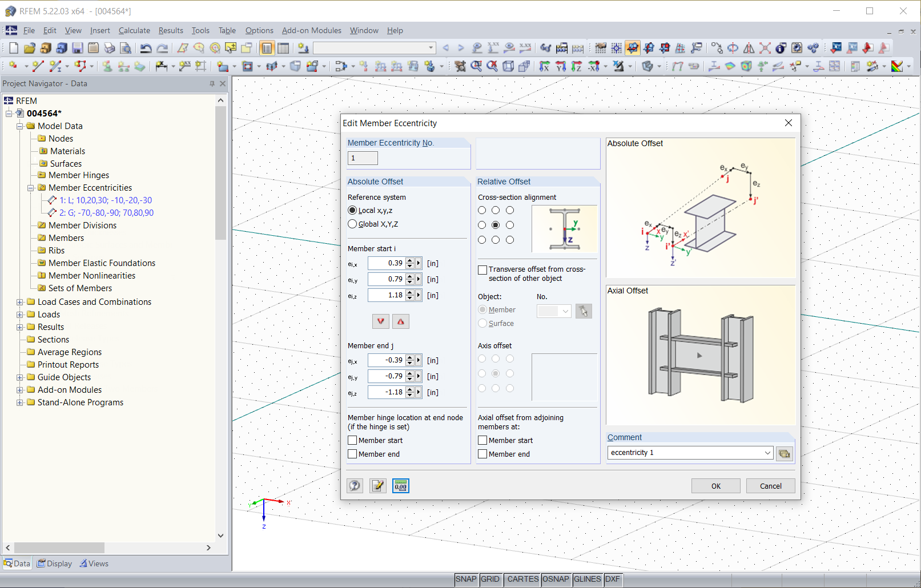Viewport: 921px width, 588px height.
Task: Expand the Load Cases and Combinations node
Action: point(20,302)
